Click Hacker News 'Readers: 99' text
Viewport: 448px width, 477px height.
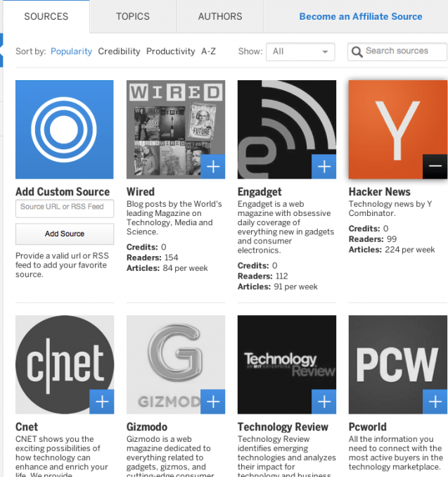(373, 239)
